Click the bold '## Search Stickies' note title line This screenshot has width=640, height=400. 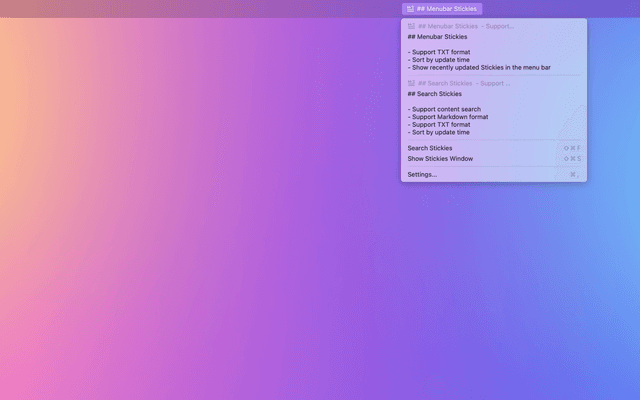point(435,94)
